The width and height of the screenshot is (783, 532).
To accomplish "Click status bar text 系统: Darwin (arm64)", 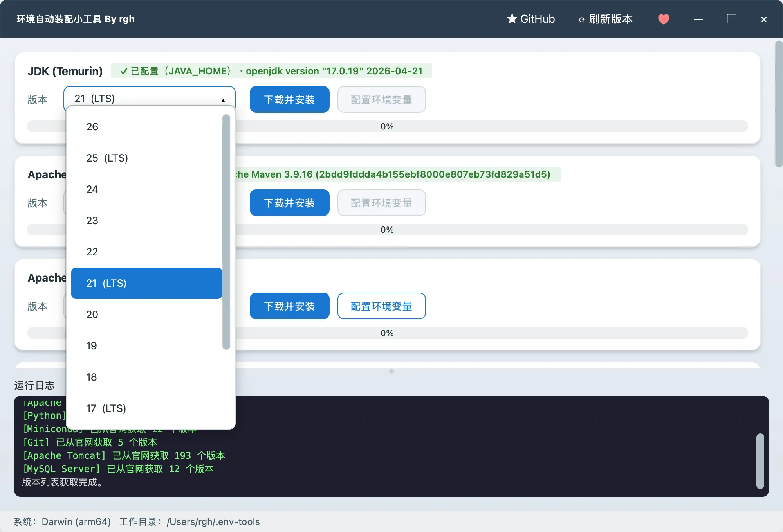I will (x=62, y=521).
